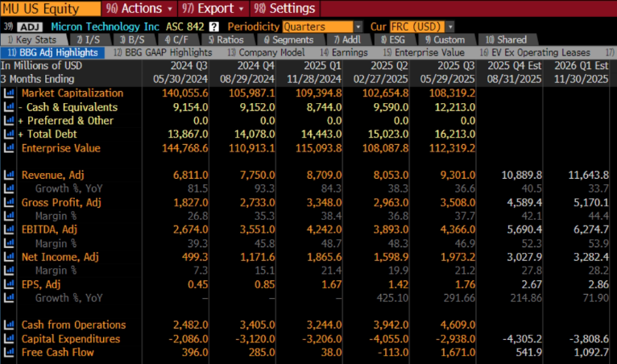Select Net Income estimate 3,282.4

click(x=591, y=257)
